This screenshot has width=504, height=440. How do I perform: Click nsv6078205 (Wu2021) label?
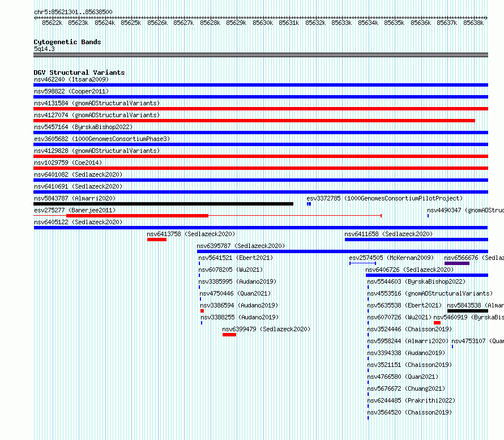(230, 270)
